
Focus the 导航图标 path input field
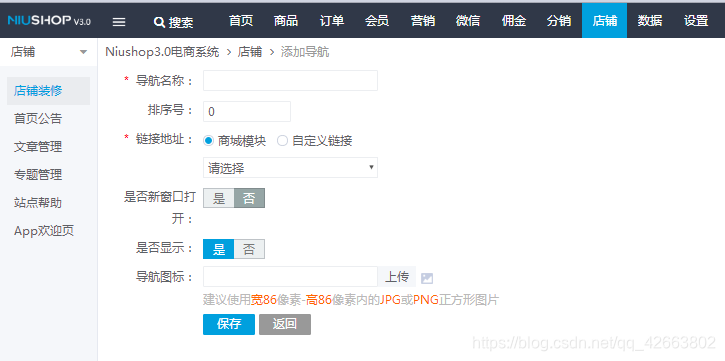tap(290, 277)
